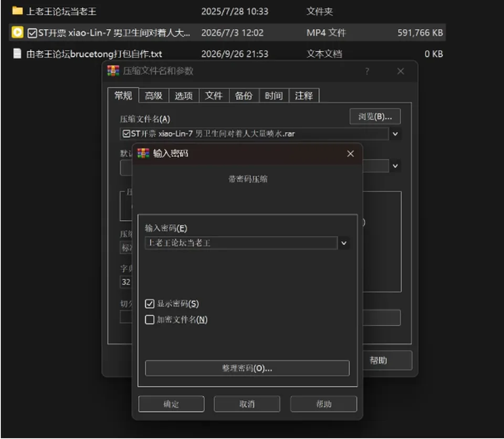The height and width of the screenshot is (439, 504).
Task: Toggle the checkbox on the MP4 file row
Action: pos(32,33)
